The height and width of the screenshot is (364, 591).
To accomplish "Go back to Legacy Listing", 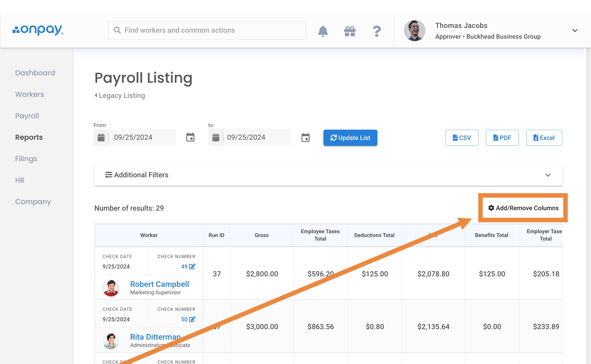I will (120, 95).
